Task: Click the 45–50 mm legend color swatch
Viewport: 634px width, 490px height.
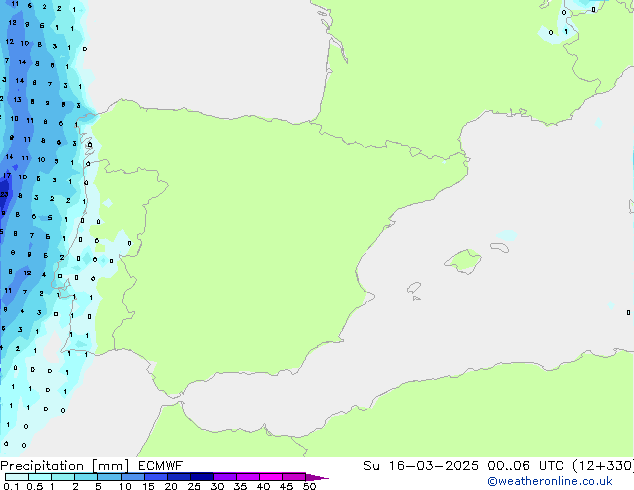Action: [x=294, y=477]
